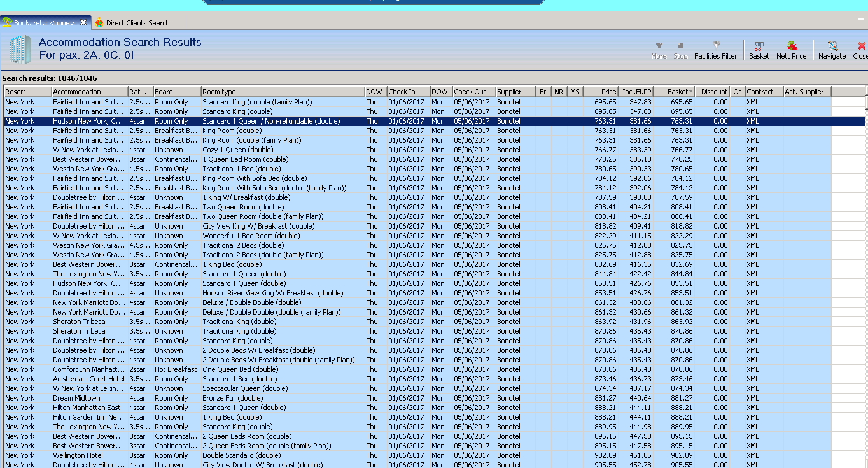
Task: Click the Contract column header
Action: click(764, 92)
